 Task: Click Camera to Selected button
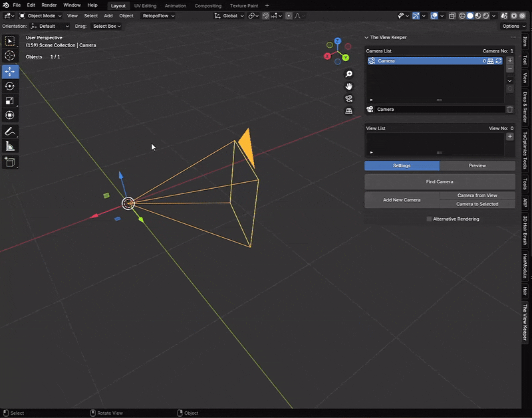click(477, 204)
